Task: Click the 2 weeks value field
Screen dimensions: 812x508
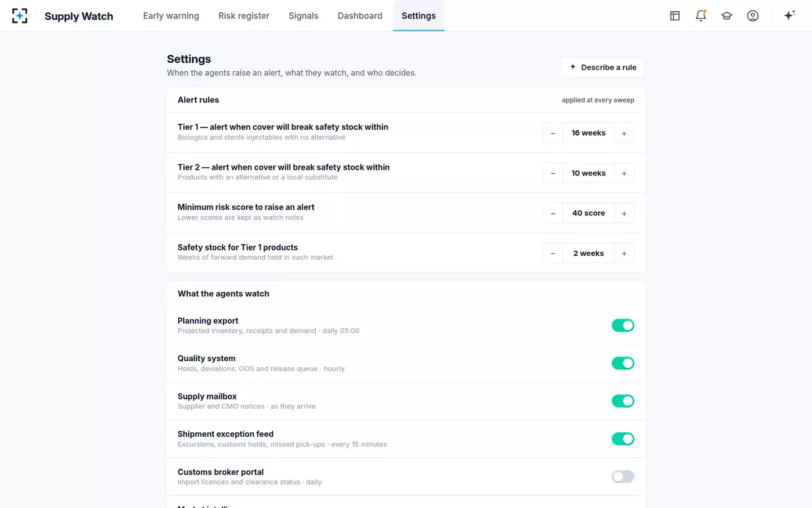Action: coord(589,253)
